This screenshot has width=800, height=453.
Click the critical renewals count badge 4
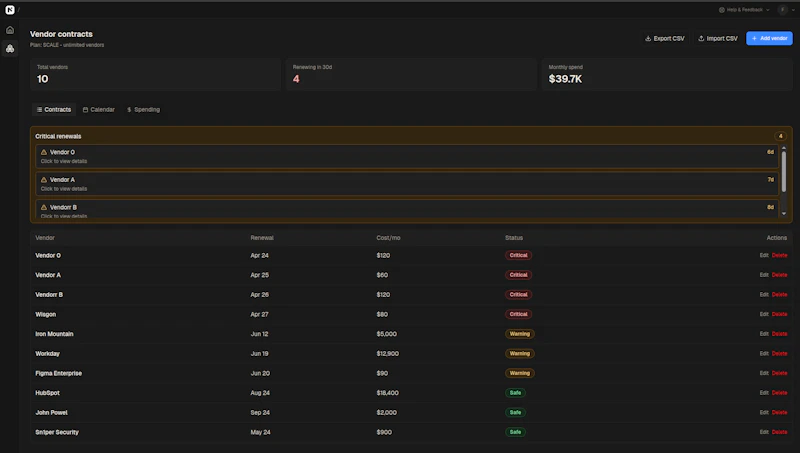pos(780,136)
